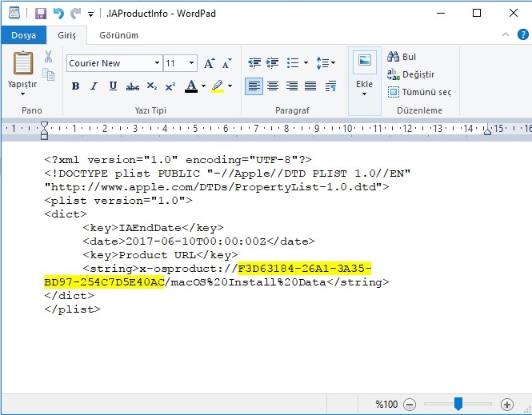The image size is (532, 415).
Task: Click the Save icon in title bar
Action: [40, 13]
